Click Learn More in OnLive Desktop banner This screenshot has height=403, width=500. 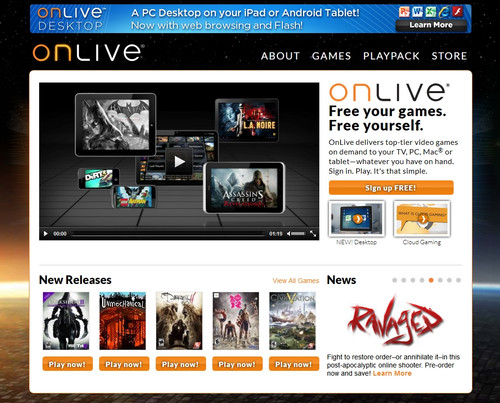coord(431,25)
